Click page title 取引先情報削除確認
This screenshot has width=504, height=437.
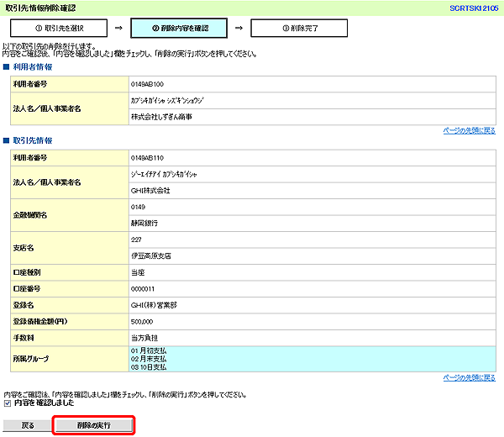click(40, 8)
